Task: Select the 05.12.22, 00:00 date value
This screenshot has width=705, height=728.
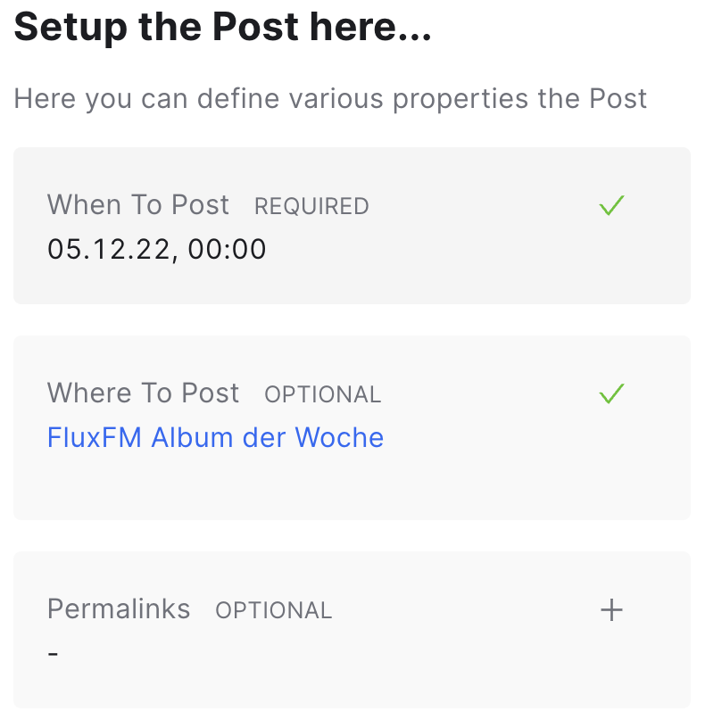Action: [157, 249]
